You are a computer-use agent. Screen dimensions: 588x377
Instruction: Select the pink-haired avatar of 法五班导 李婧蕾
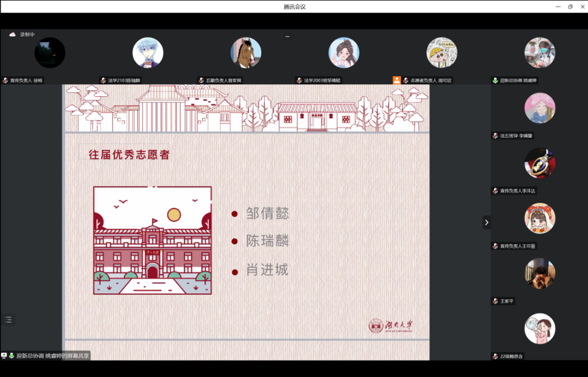[x=540, y=108]
